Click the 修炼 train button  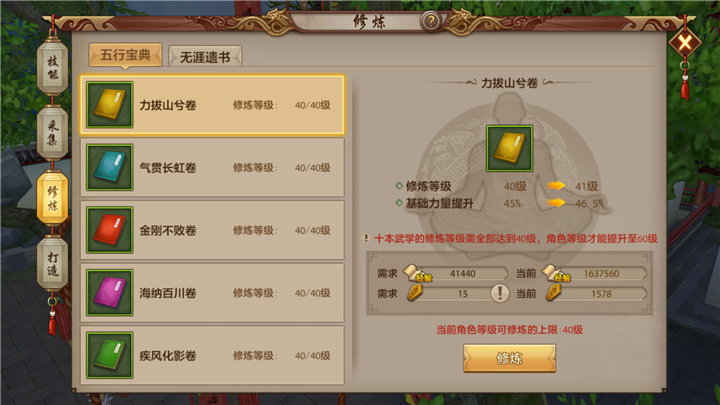[509, 358]
